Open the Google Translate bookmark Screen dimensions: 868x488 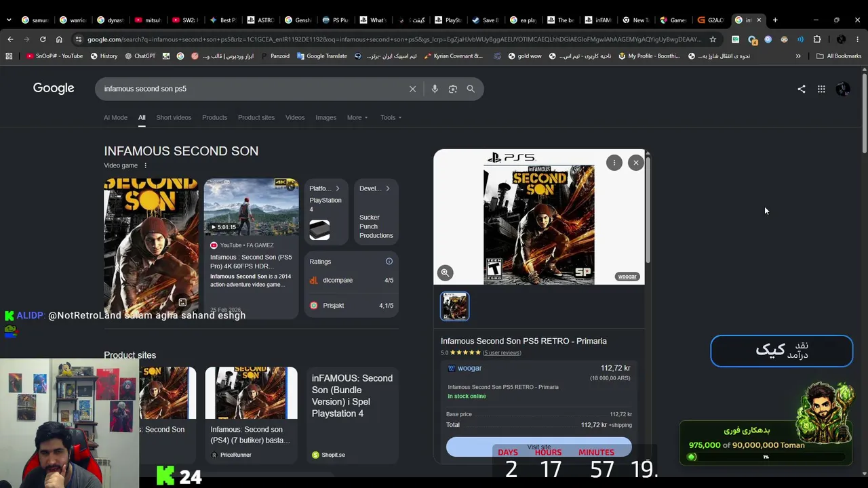click(x=322, y=56)
